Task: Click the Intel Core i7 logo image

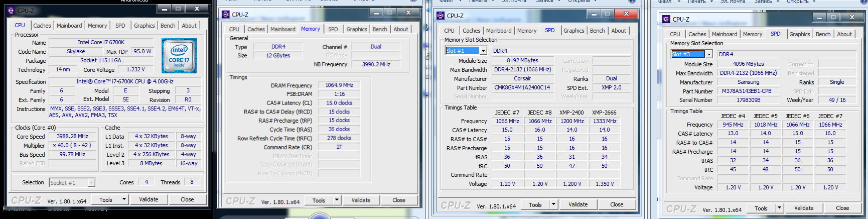Action: (x=179, y=56)
